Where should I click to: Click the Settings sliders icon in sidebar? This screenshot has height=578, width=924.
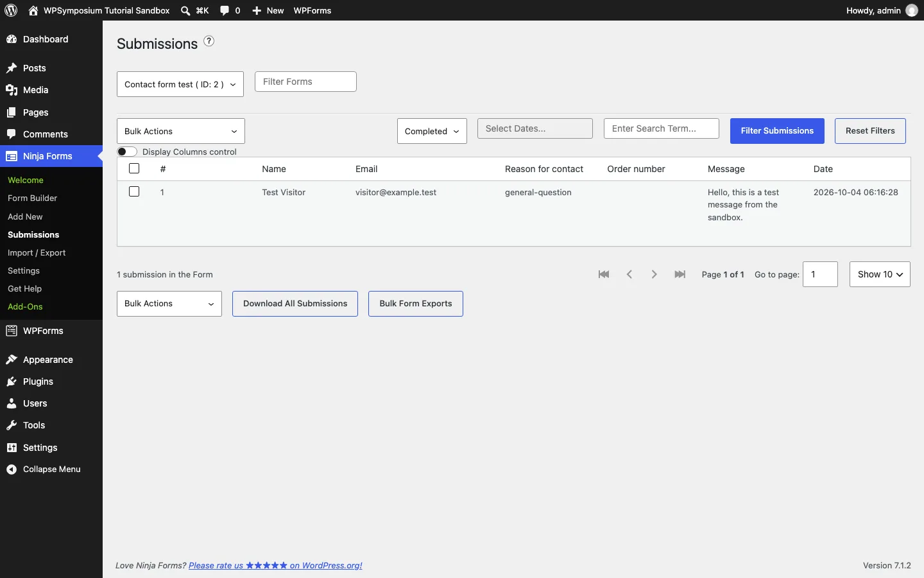tap(12, 448)
